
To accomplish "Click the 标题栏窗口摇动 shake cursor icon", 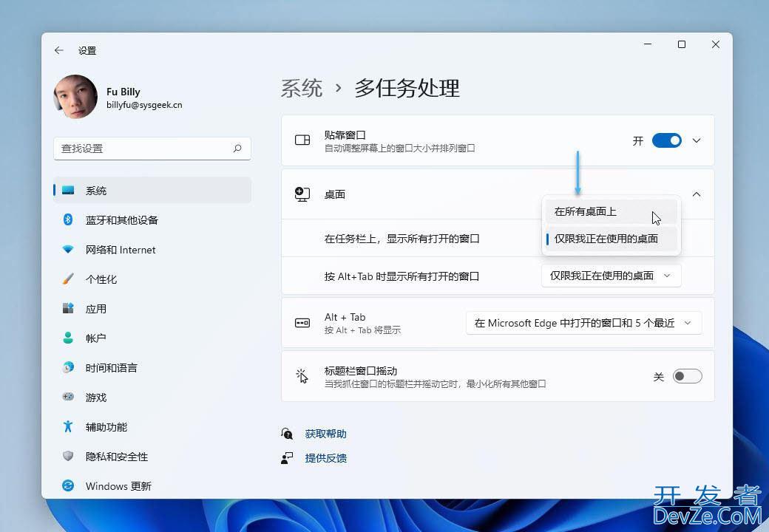I will point(302,376).
